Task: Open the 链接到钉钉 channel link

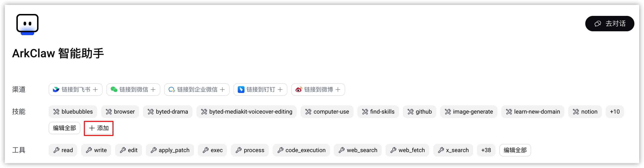Action: pyautogui.click(x=260, y=90)
